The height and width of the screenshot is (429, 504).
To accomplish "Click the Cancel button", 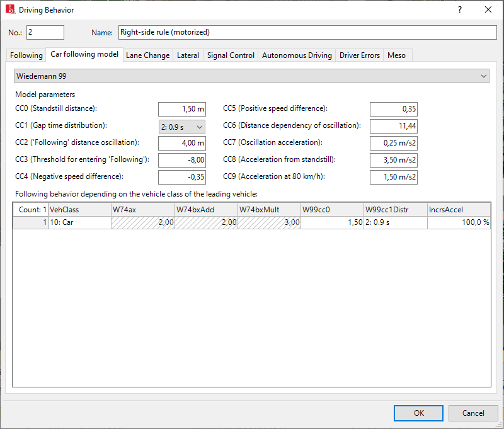I will [473, 413].
